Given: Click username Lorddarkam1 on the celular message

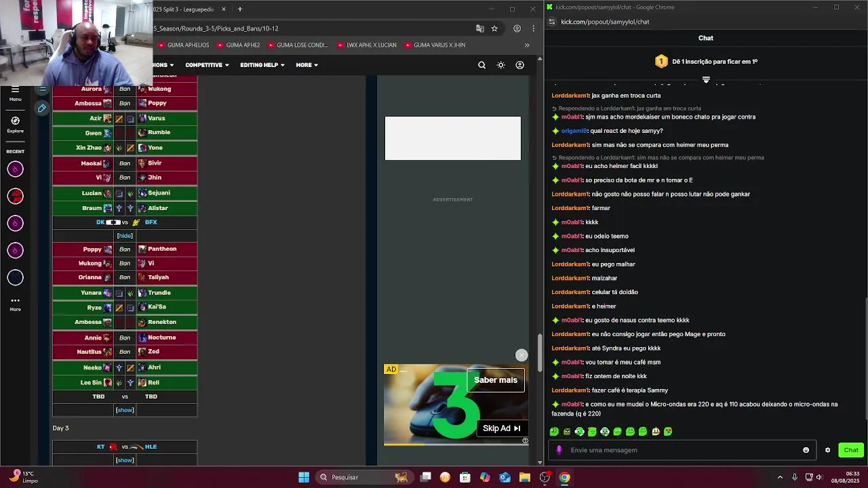Looking at the screenshot, I should [570, 292].
